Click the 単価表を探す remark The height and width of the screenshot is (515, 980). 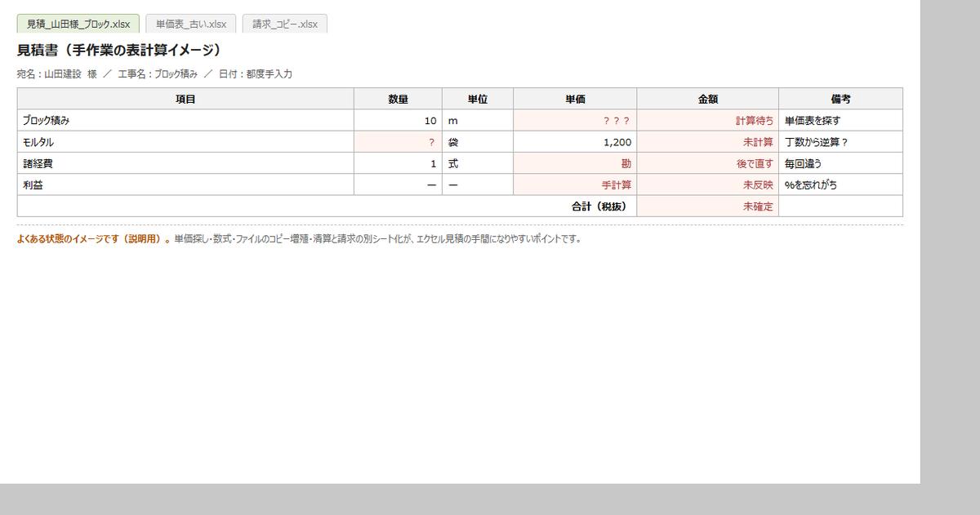coord(841,120)
